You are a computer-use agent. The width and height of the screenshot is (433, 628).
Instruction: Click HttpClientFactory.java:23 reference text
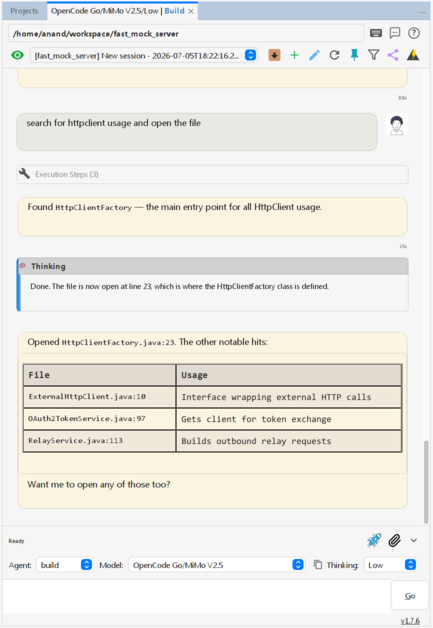coord(118,342)
